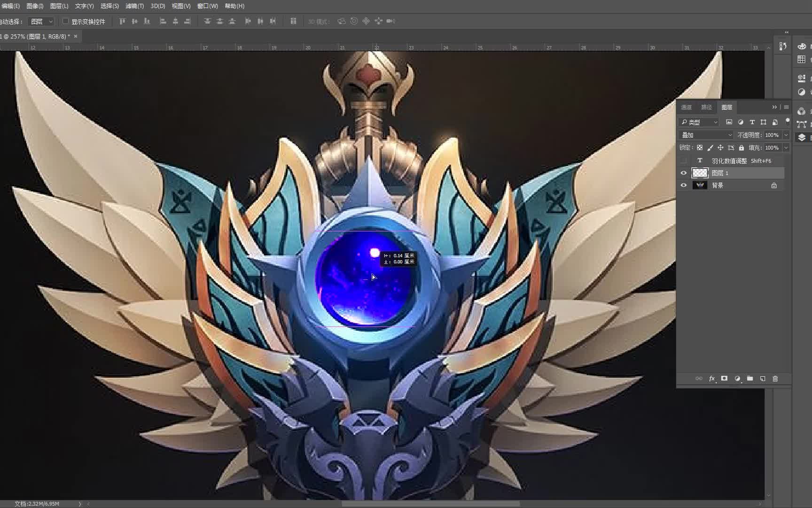This screenshot has height=508, width=812.
Task: Open the Channels collapsed panel icon
Action: tap(802, 111)
